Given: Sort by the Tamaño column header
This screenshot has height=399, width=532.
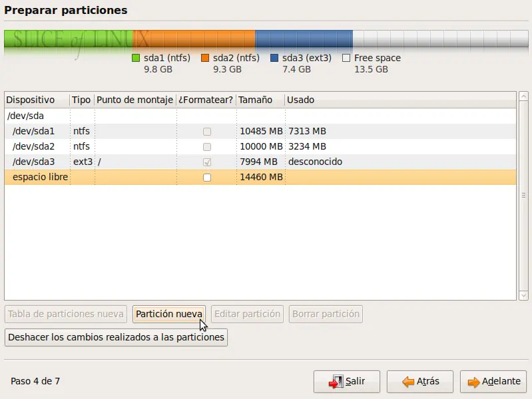Looking at the screenshot, I should [x=260, y=100].
